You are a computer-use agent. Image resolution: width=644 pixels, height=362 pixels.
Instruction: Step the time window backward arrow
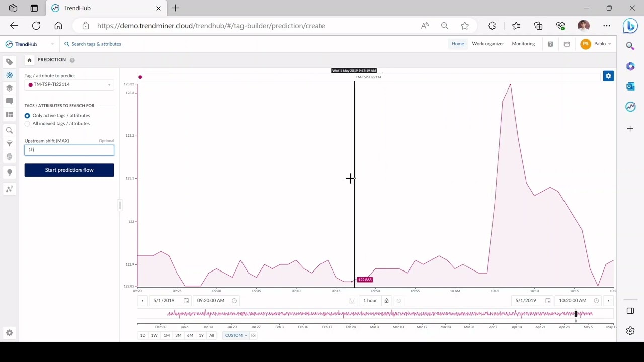(142, 301)
